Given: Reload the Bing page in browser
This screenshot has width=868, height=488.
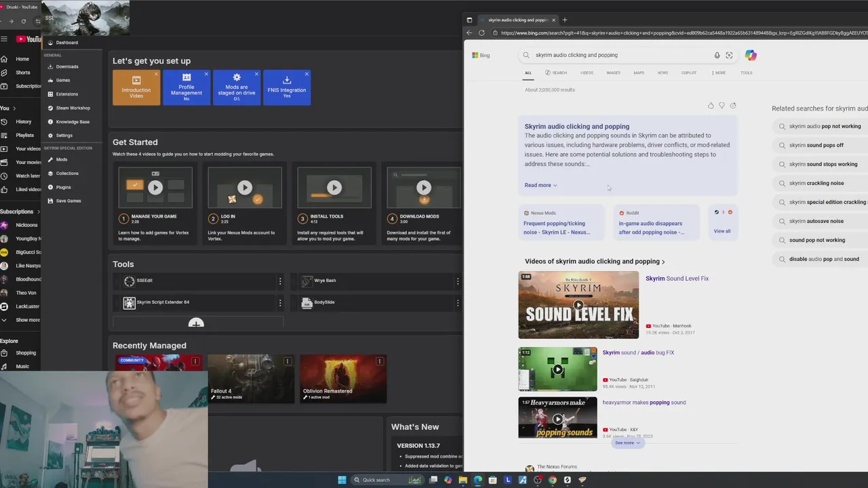Looking at the screenshot, I should click(481, 33).
